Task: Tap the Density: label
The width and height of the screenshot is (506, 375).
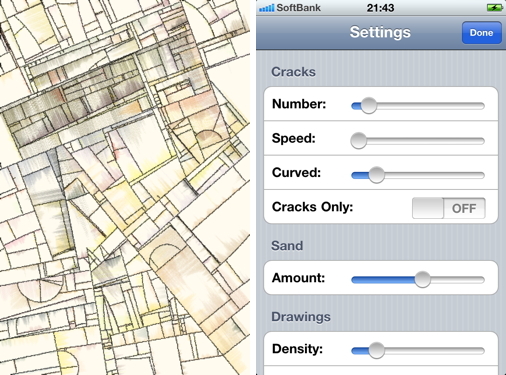Action: (297, 349)
